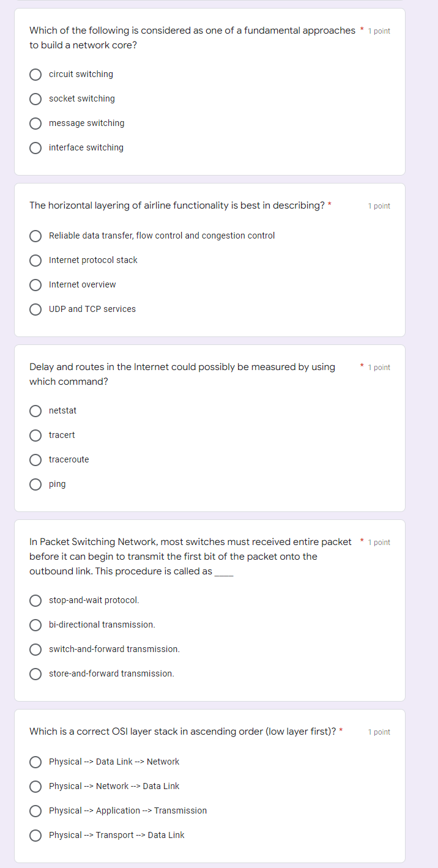Select "Physical --> Application --> Transmission" option
This screenshot has height=868, width=438.
point(36,811)
